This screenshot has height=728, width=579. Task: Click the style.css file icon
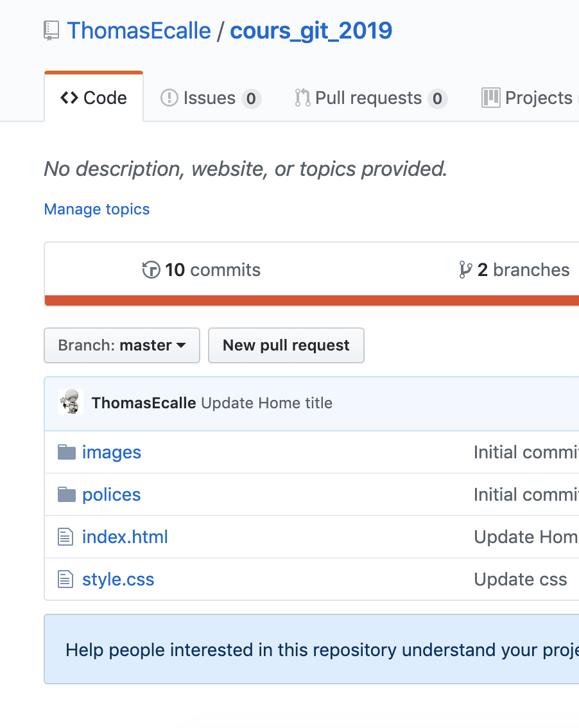(65, 580)
